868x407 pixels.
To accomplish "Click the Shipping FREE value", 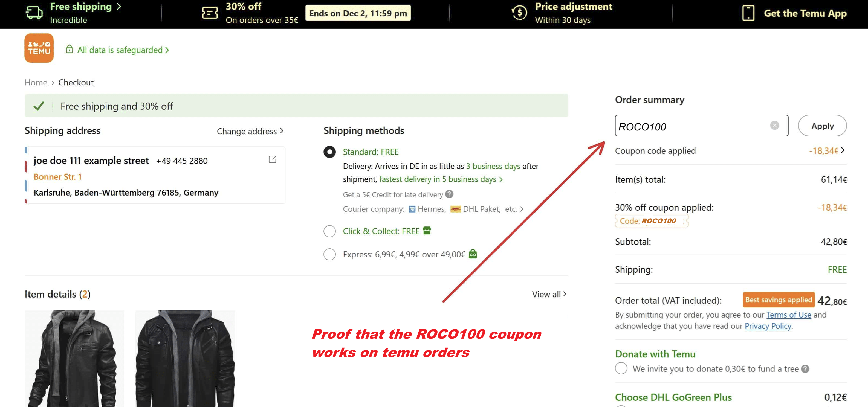I will point(837,269).
